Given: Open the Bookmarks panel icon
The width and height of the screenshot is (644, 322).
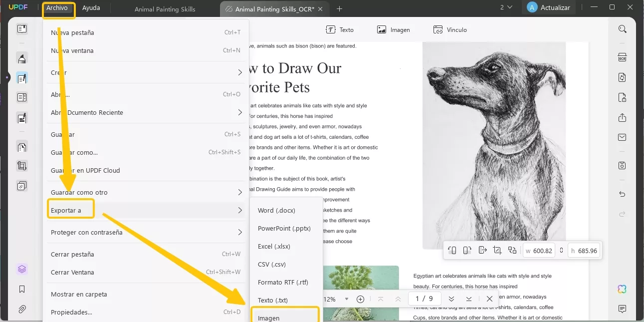Looking at the screenshot, I should point(22,289).
